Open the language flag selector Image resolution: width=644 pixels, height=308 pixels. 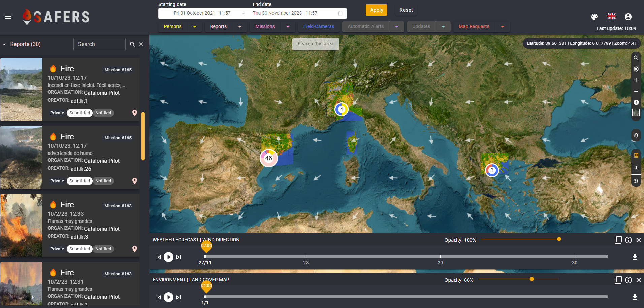[611, 16]
